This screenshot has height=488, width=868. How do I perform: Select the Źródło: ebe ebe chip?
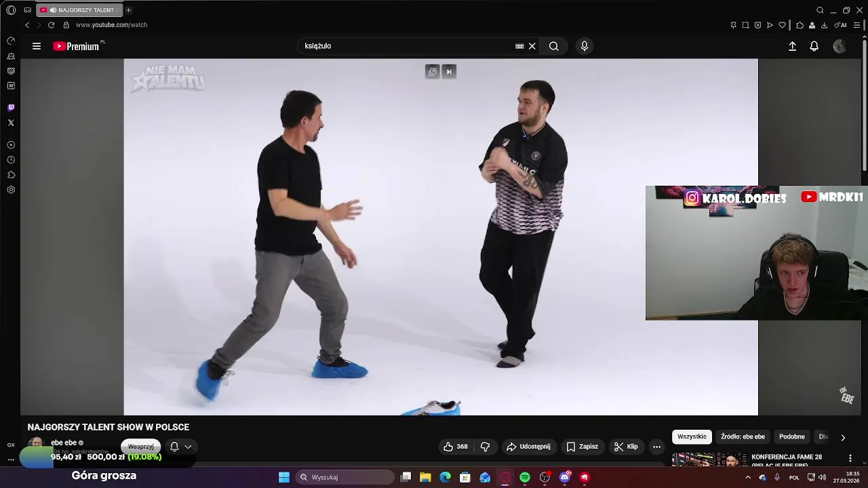[743, 437]
